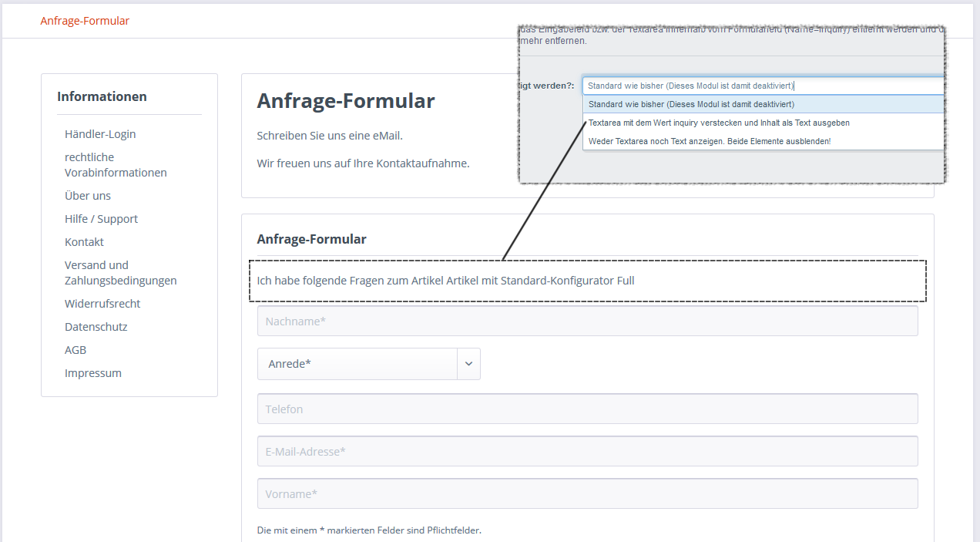980x542 pixels.
Task: Open the Impressum link
Action: tap(93, 373)
